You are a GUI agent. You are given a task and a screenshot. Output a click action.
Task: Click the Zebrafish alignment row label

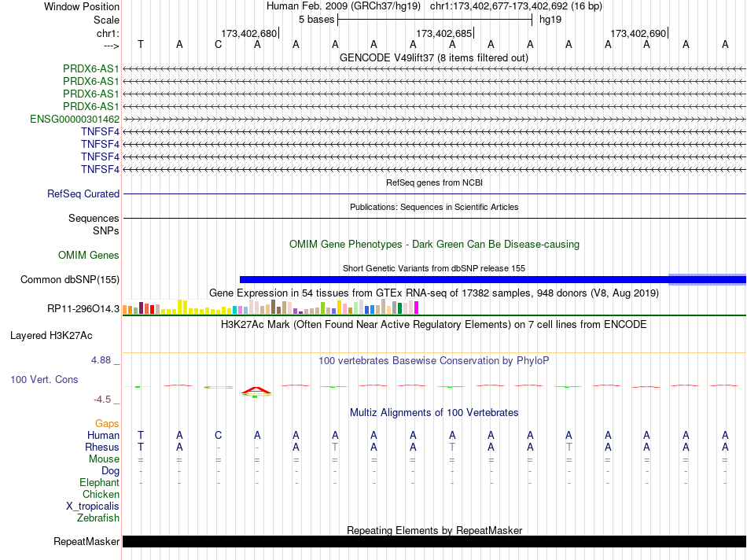click(98, 518)
